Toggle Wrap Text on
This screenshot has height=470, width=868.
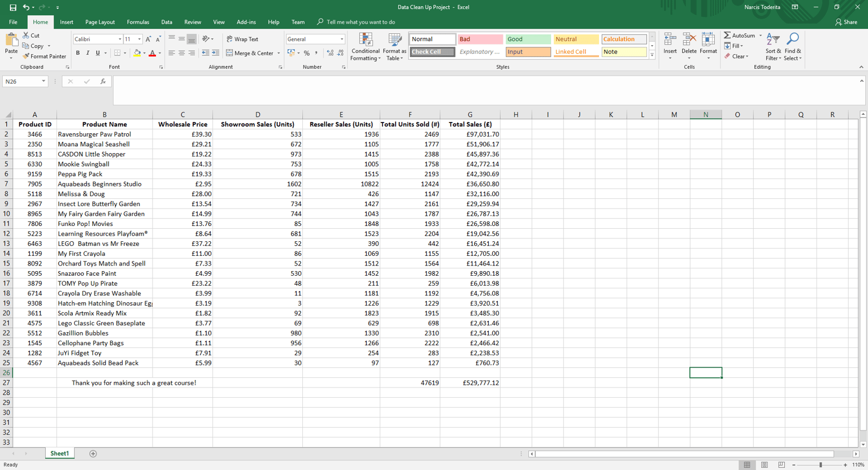[242, 39]
